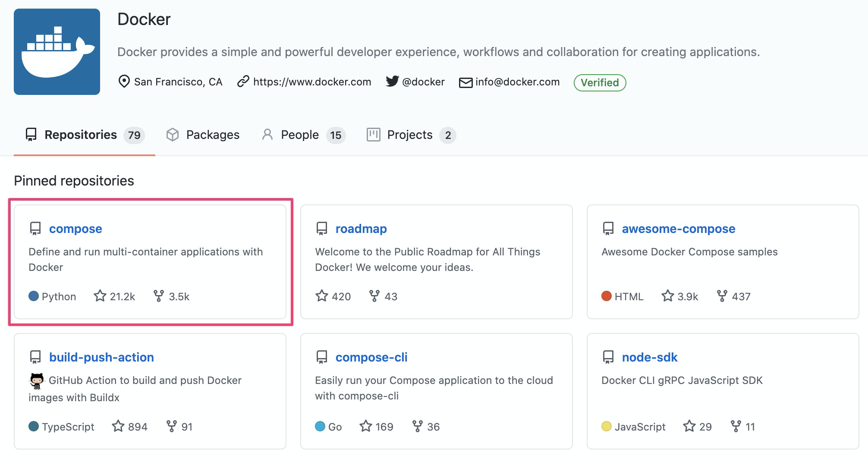Click the 'Docker' organization name heading
Image resolution: width=868 pixels, height=459 pixels.
pos(144,19)
